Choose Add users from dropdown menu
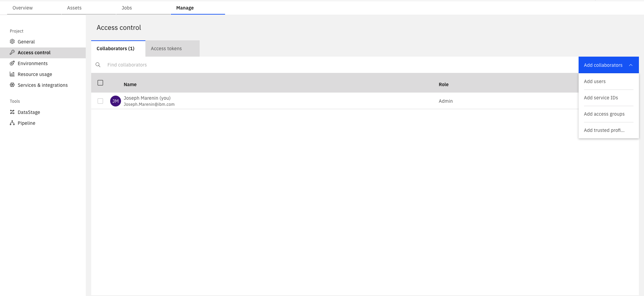Viewport: 644px width, 296px height. pos(595,81)
